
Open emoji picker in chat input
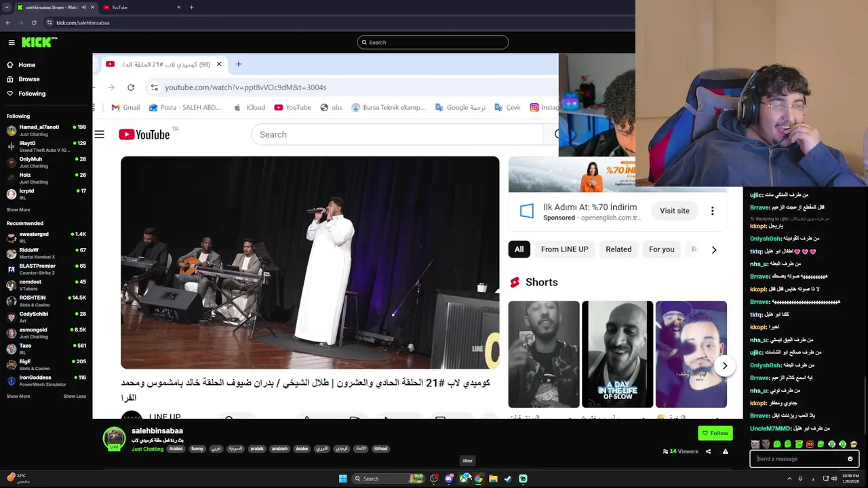[x=850, y=459]
